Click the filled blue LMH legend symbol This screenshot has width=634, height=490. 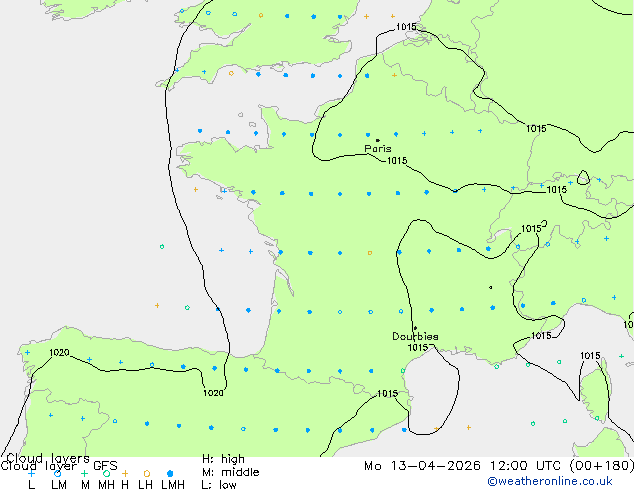170,473
